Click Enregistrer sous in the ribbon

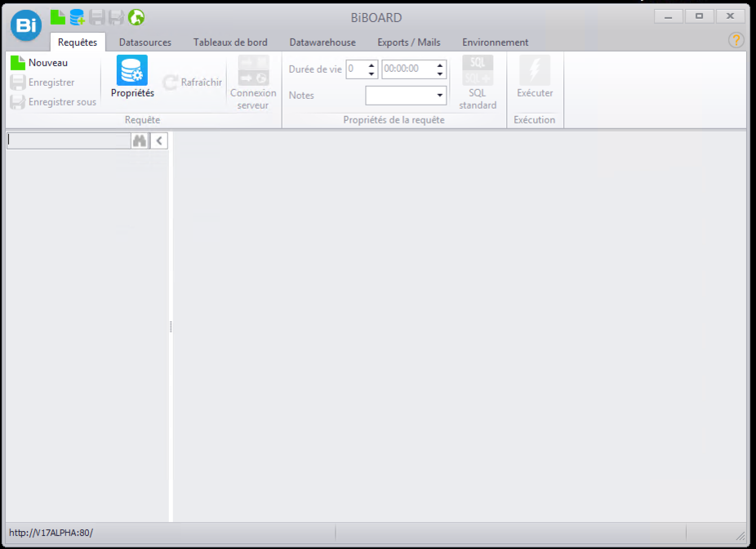tap(53, 102)
